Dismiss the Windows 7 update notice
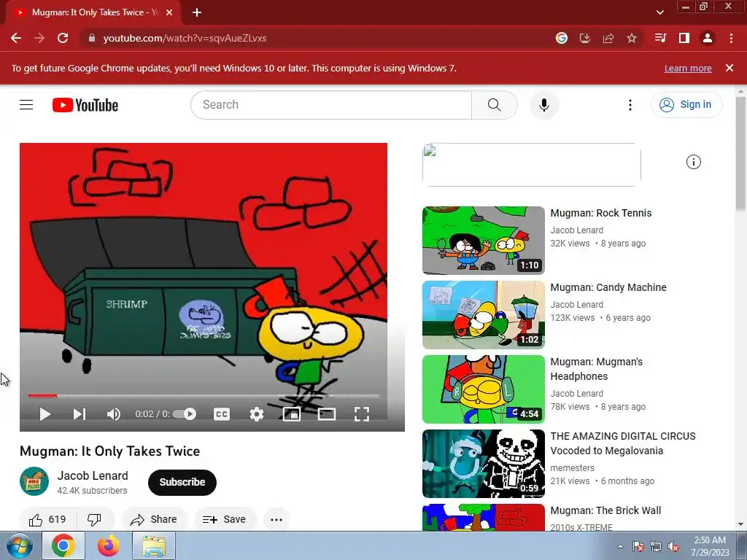The image size is (747, 560). tap(729, 68)
